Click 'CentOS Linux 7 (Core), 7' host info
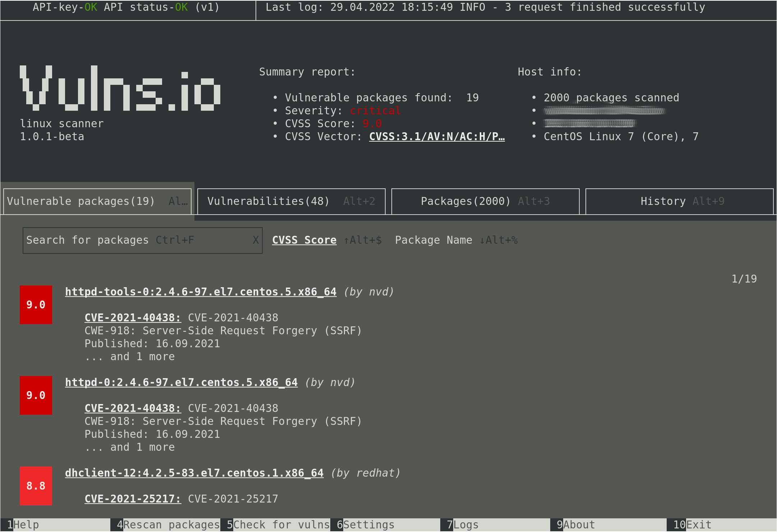This screenshot has width=777, height=532. click(621, 137)
